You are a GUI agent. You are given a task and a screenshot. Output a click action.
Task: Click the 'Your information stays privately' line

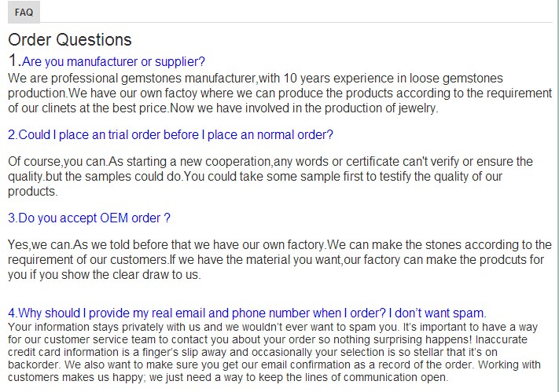point(273,327)
